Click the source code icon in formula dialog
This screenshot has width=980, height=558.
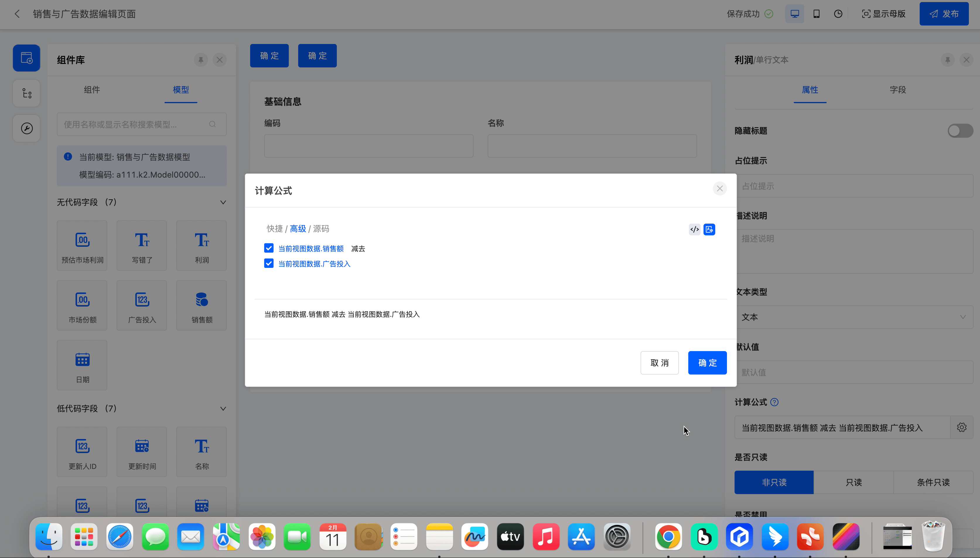pyautogui.click(x=694, y=229)
